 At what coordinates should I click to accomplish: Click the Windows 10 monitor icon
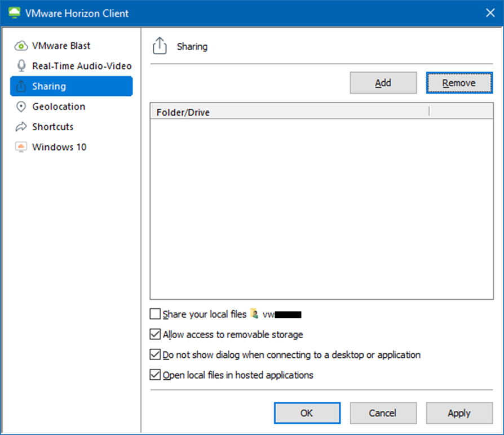tap(21, 147)
